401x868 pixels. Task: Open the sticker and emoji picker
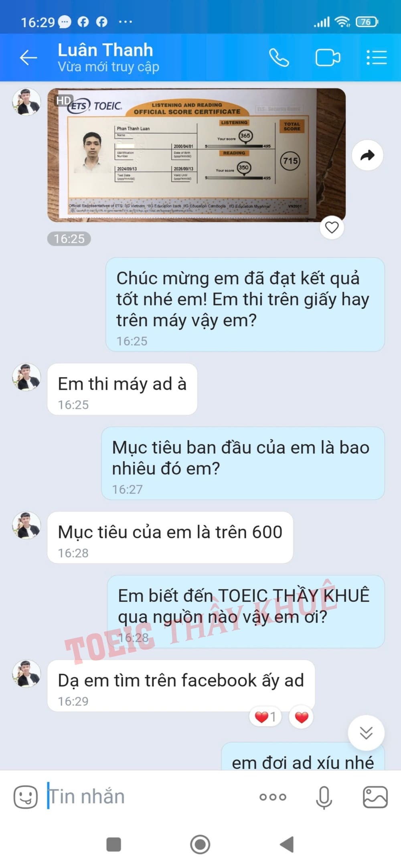[26, 797]
